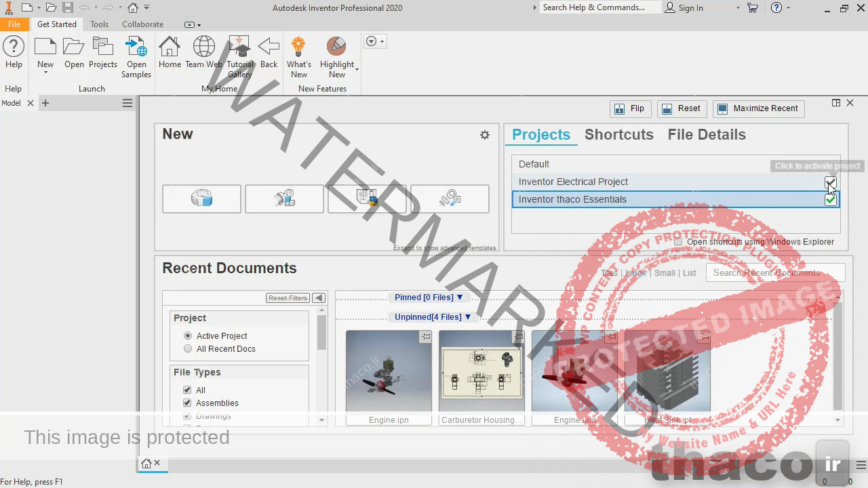Expand the New ribbon button dropdown arrow

pos(45,73)
